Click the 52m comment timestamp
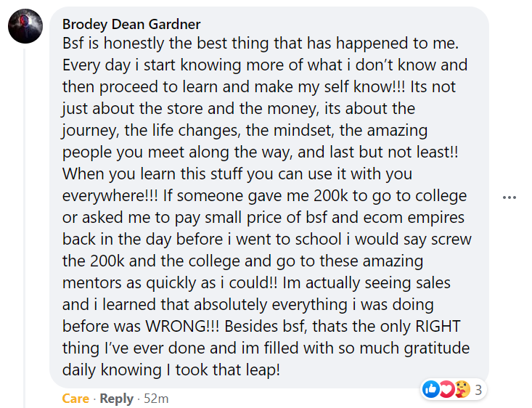 [156, 399]
